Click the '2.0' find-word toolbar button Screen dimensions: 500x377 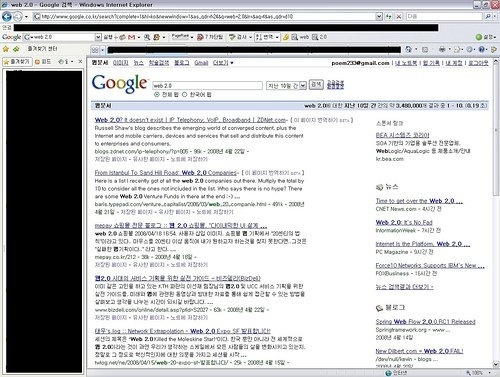320,37
